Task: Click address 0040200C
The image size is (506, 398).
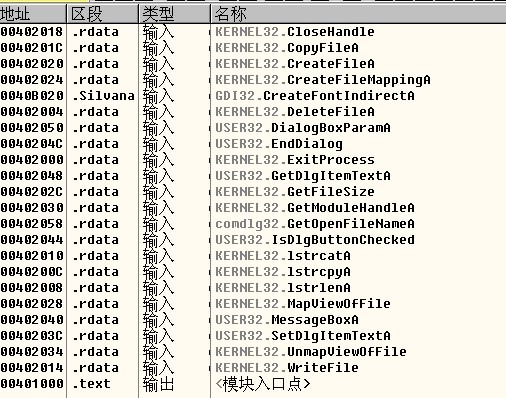Action: (x=32, y=272)
